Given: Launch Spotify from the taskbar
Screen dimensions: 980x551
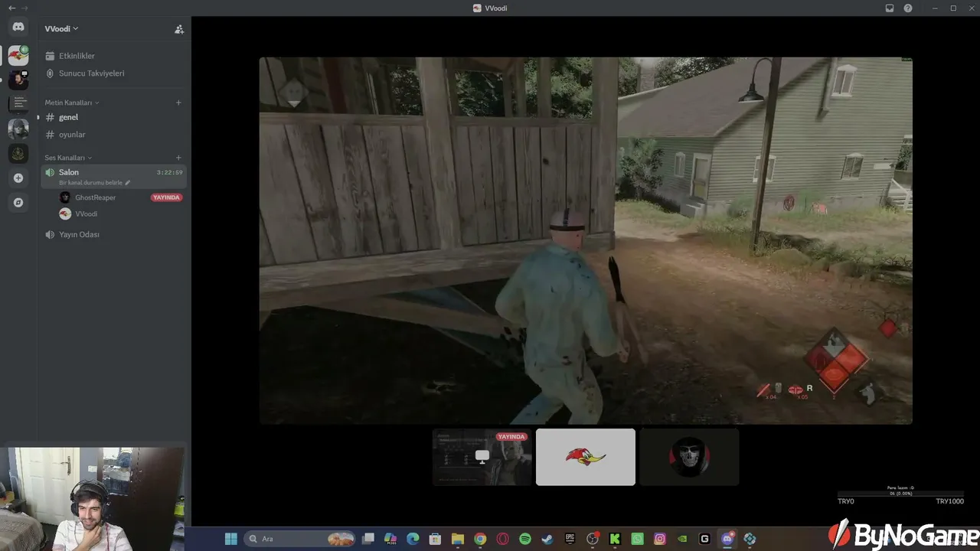Looking at the screenshot, I should tap(525, 539).
